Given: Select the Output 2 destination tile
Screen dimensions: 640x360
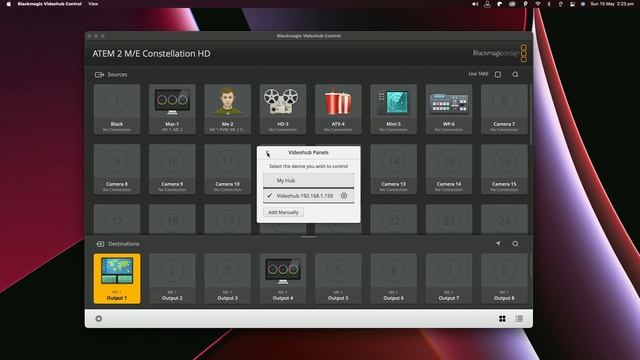Looking at the screenshot, I should (x=172, y=279).
